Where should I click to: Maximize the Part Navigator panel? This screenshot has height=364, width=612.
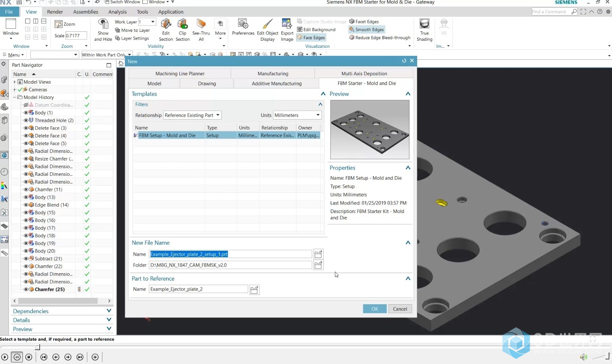pos(109,65)
